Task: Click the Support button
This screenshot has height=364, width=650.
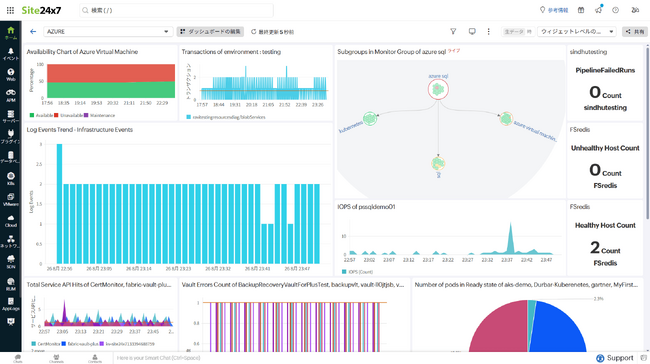Action: [x=615, y=358]
